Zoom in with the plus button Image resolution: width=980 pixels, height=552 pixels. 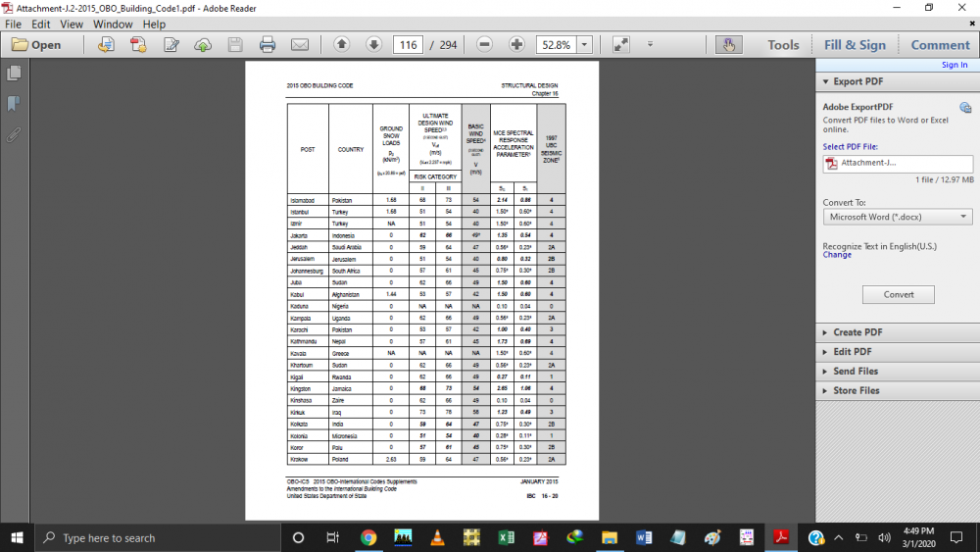click(516, 44)
